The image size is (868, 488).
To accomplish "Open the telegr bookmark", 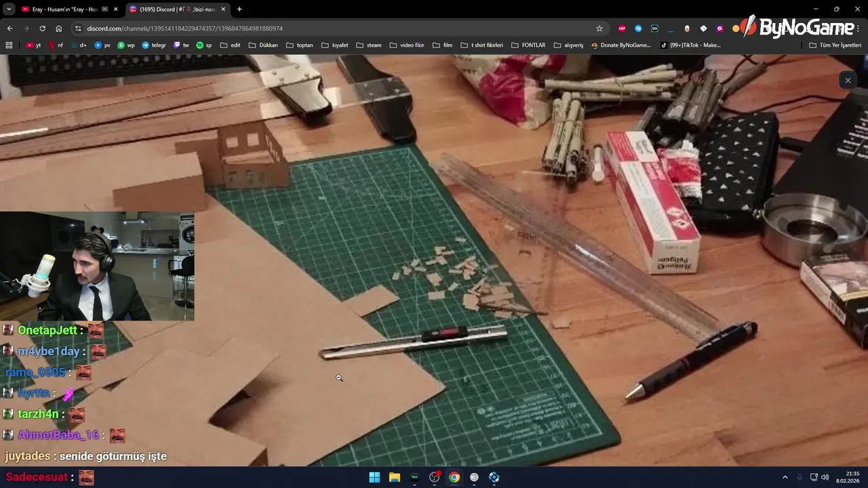I will 154,45.
